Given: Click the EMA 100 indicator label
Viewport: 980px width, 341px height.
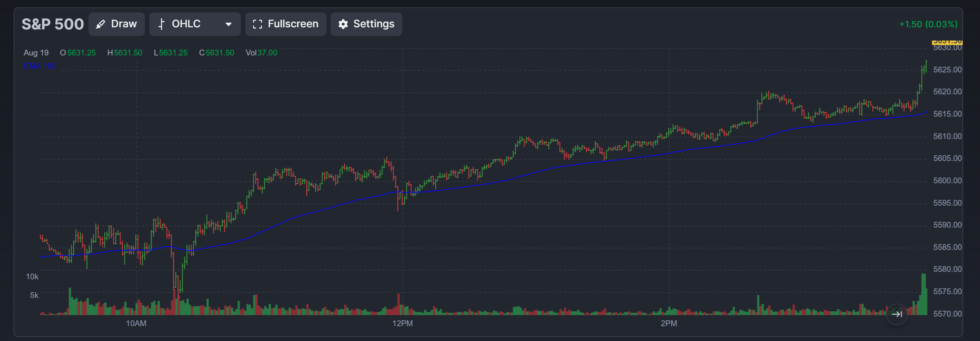Looking at the screenshot, I should tap(40, 65).
